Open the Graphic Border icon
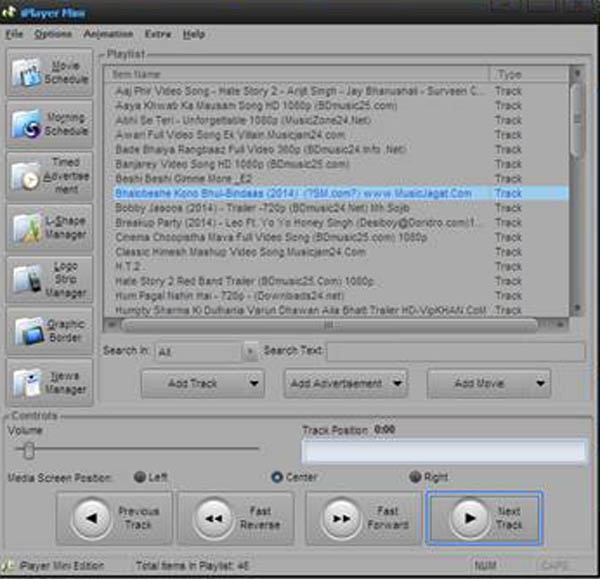 point(29,331)
